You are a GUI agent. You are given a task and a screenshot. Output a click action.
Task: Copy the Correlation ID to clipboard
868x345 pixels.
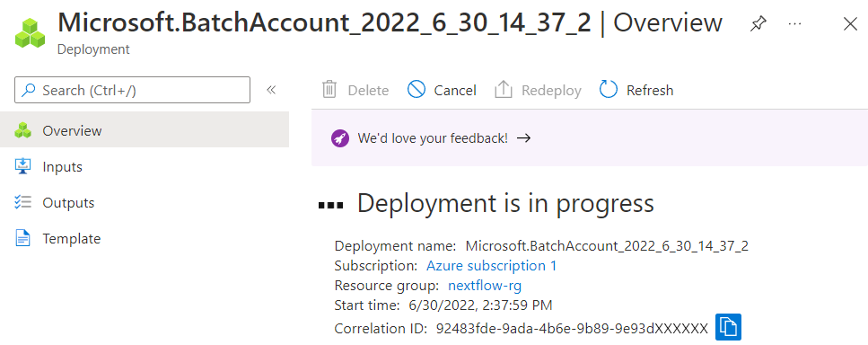728,327
